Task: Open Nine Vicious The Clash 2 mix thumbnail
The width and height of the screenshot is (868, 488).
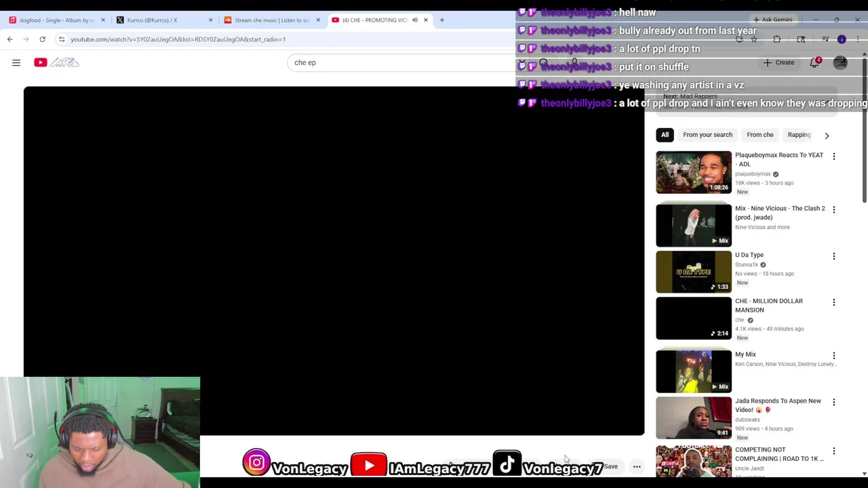Action: coord(694,225)
